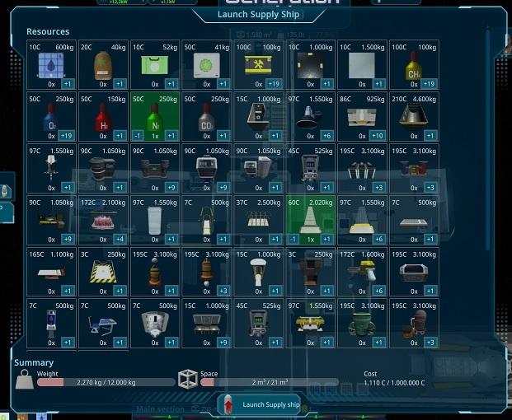Select the green N2 gas bottle icon
The image size is (512, 420).
pos(155,118)
